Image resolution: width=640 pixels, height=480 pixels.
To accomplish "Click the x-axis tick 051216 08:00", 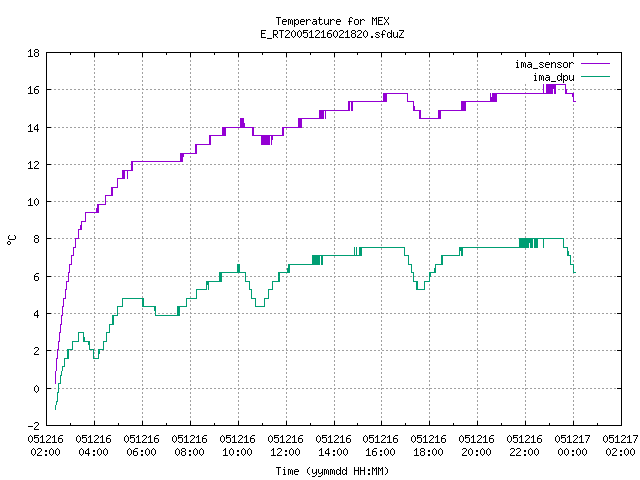I will pos(189,445).
